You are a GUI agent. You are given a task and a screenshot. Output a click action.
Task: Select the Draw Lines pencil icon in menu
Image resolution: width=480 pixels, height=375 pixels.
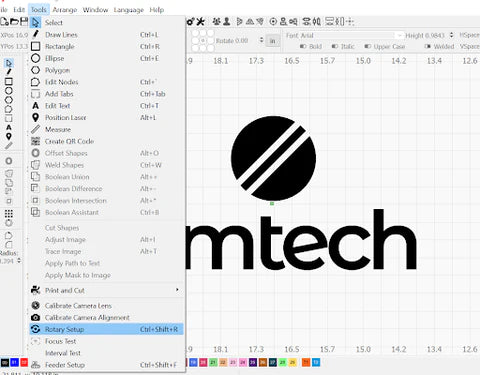[36, 34]
